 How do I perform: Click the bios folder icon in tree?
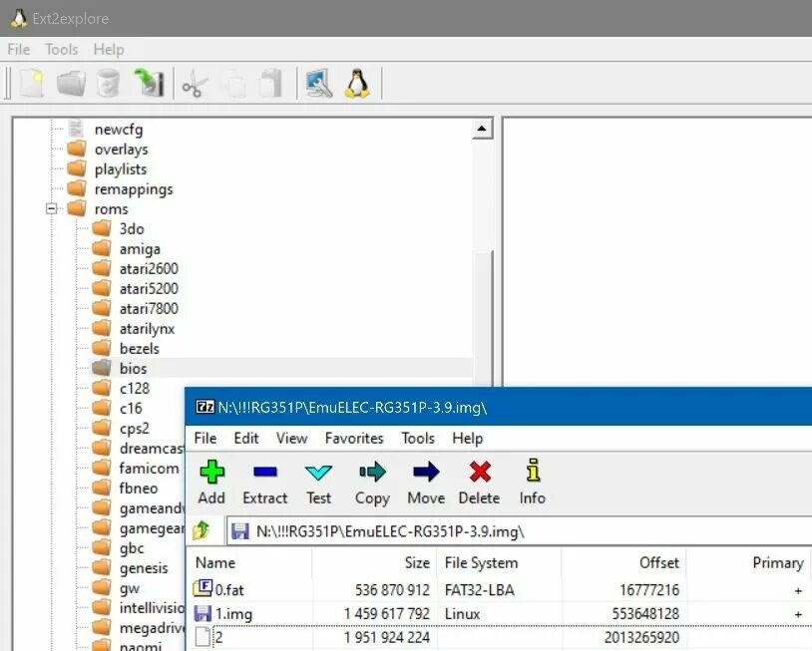tap(102, 368)
